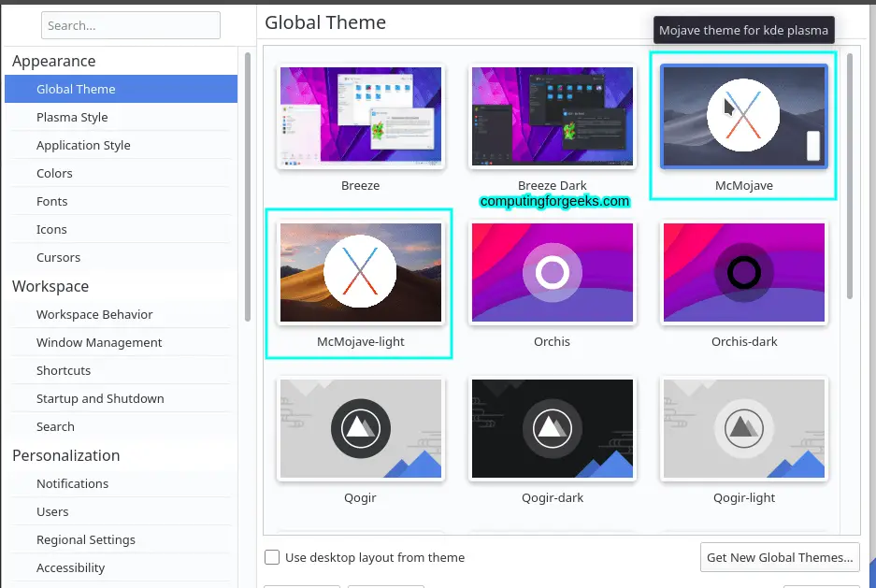
Task: Open Global Theme in sidebar
Action: point(121,89)
